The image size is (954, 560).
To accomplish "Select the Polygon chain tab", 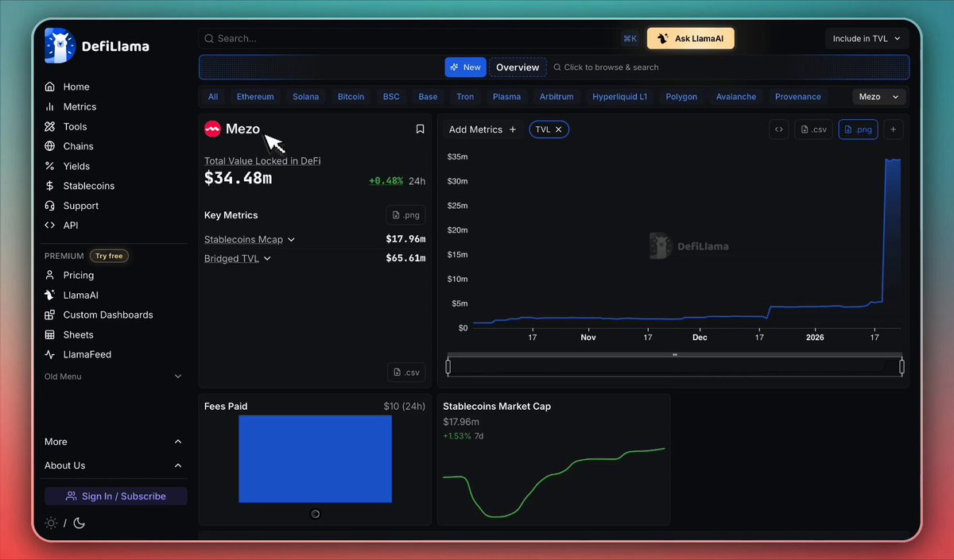I will tap(681, 97).
